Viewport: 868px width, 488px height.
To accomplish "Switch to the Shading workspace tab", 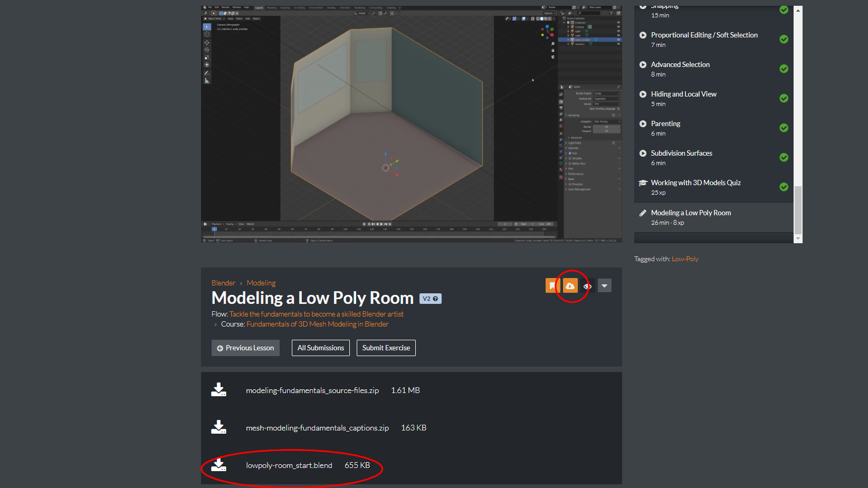I will click(x=331, y=8).
